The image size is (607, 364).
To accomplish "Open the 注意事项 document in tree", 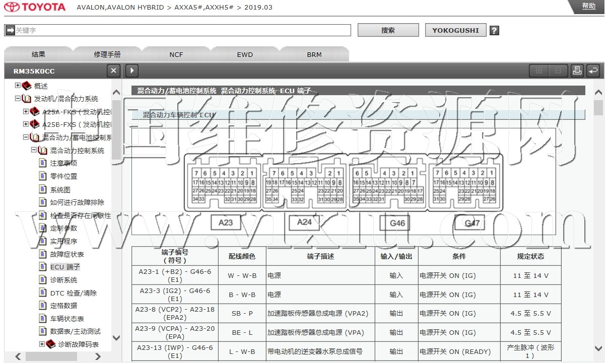I will click(x=63, y=163).
